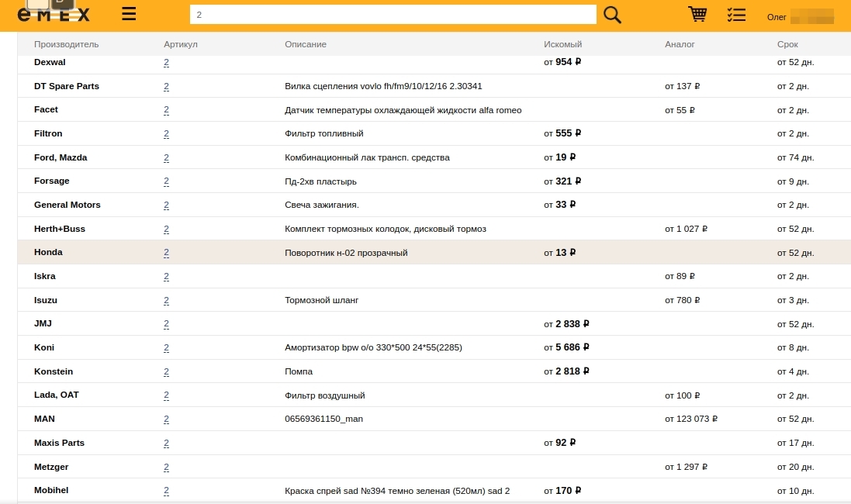Click description 'Пд-2хв пластырь'

click(x=320, y=181)
